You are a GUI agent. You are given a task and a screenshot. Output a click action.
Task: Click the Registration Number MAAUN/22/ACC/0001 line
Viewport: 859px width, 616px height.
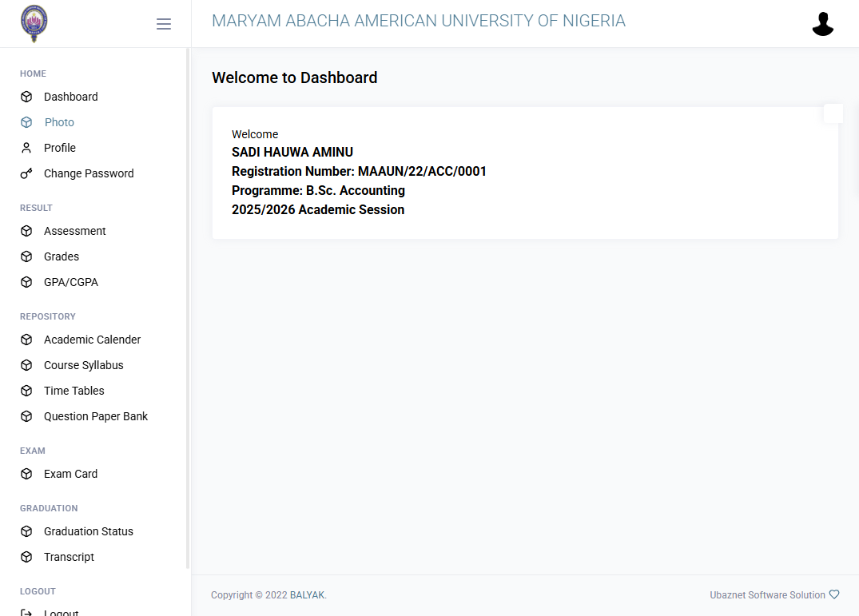pos(359,172)
